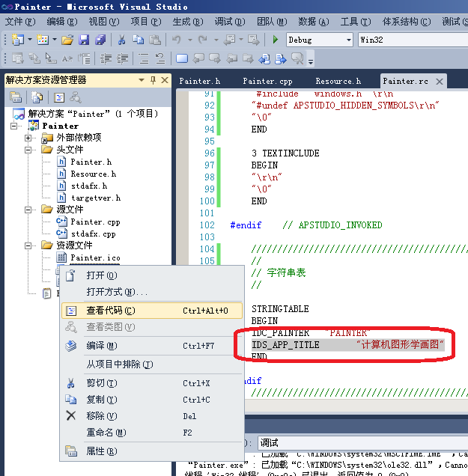Open the 文件(F) menu
This screenshot has width=468, height=476.
point(20,22)
